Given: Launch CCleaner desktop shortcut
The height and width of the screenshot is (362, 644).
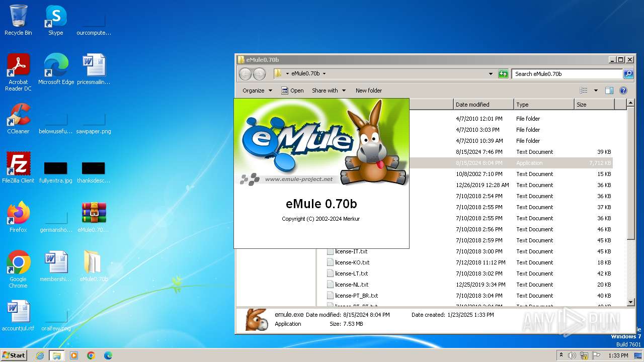Looking at the screenshot, I should tap(18, 119).
